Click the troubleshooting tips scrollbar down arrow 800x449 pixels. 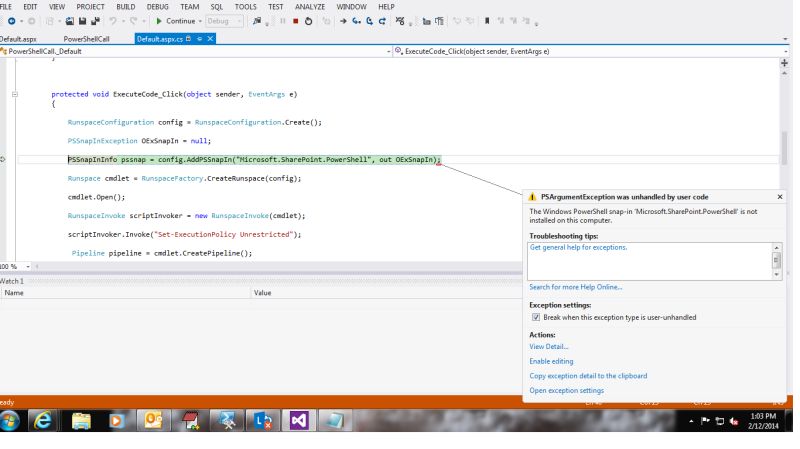[x=777, y=275]
